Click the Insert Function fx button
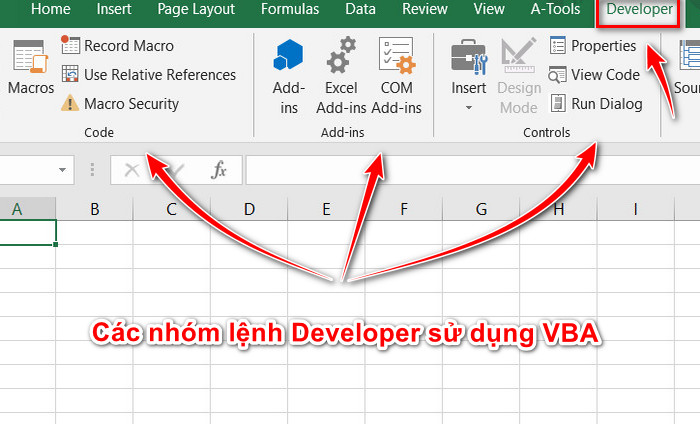This screenshot has width=700, height=424. tap(219, 170)
